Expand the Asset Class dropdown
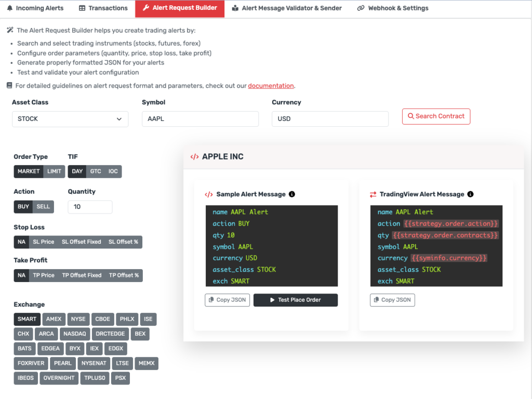The width and height of the screenshot is (532, 399). [x=70, y=119]
